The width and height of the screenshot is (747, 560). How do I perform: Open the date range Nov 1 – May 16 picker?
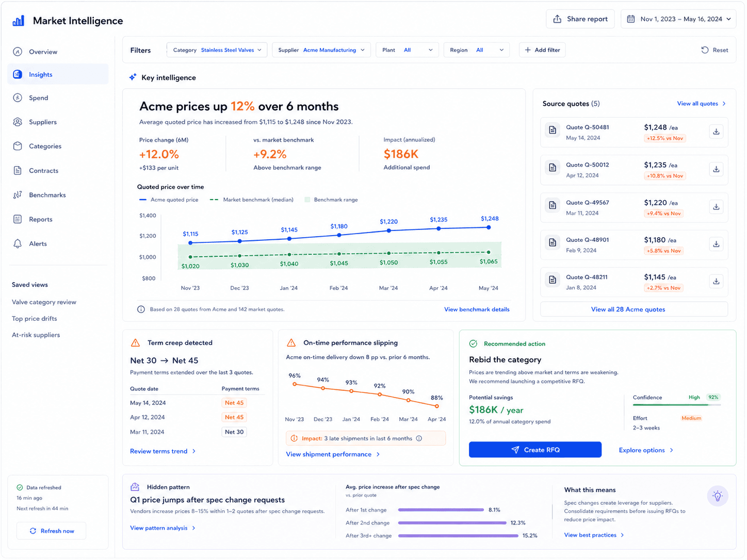tap(678, 19)
